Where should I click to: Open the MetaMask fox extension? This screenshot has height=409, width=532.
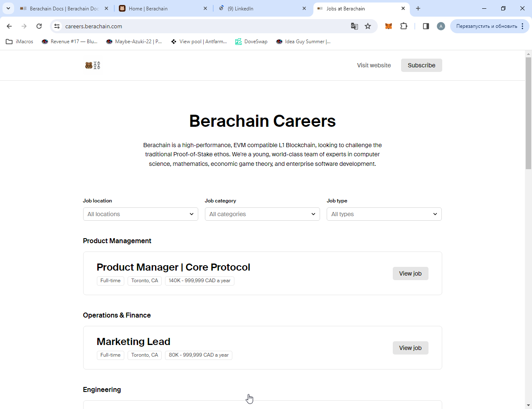coord(389,26)
